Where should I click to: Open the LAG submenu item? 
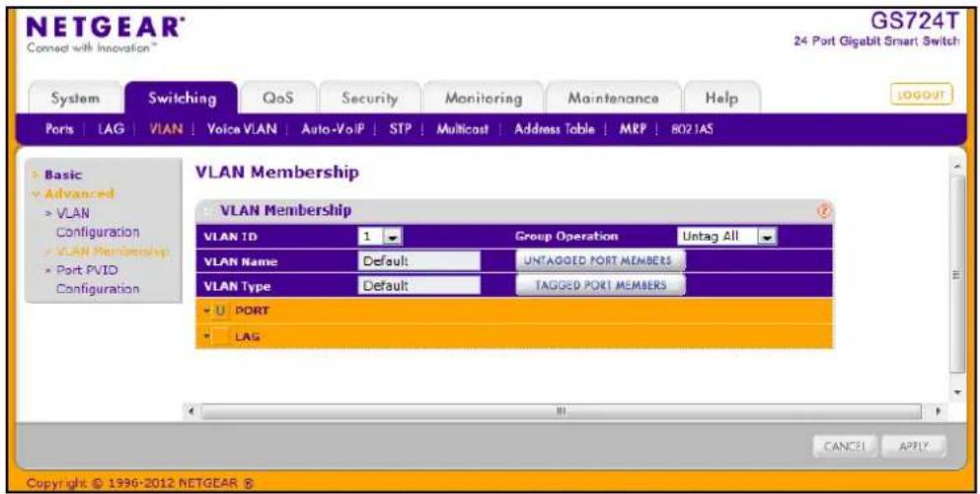tap(111, 129)
